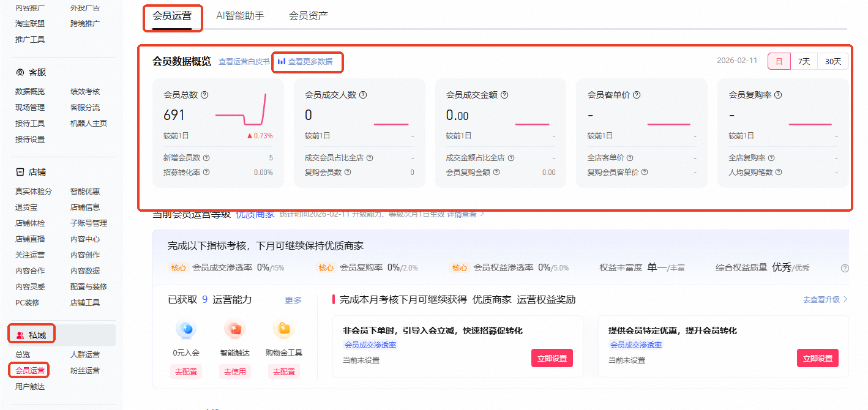Select the 30天 time range toggle
Screen dimensions: 868x410
(833, 61)
